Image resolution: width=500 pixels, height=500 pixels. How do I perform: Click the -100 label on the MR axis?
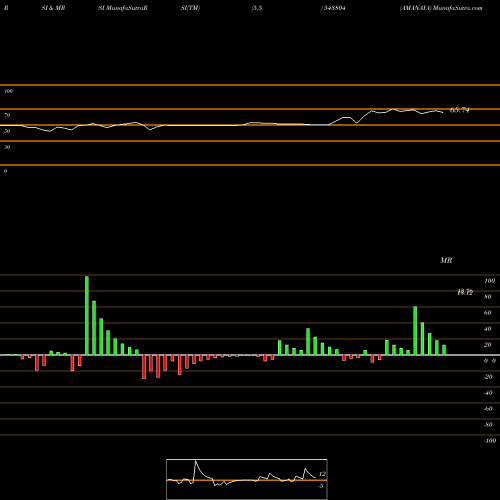point(490,441)
